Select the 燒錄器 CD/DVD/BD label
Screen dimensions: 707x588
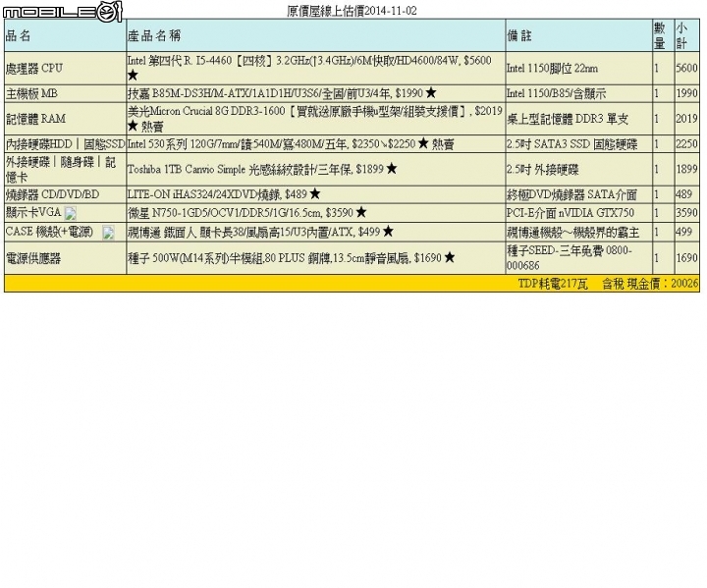click(52, 194)
